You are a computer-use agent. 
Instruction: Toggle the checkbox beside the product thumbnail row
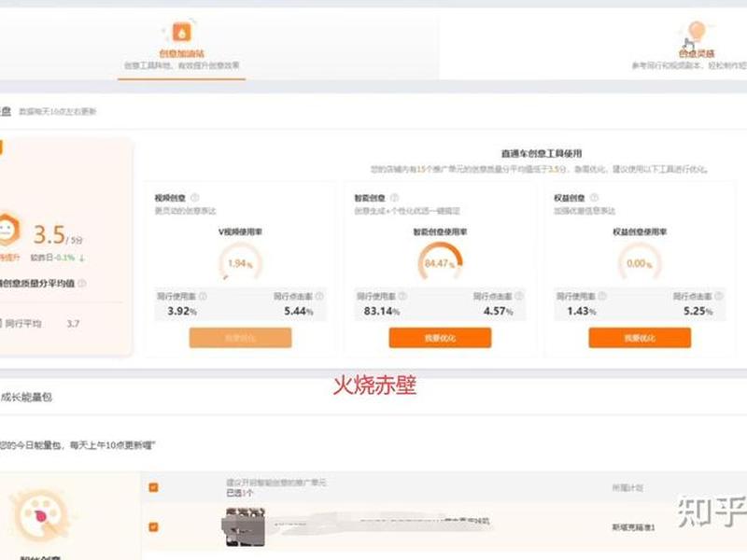(x=153, y=527)
